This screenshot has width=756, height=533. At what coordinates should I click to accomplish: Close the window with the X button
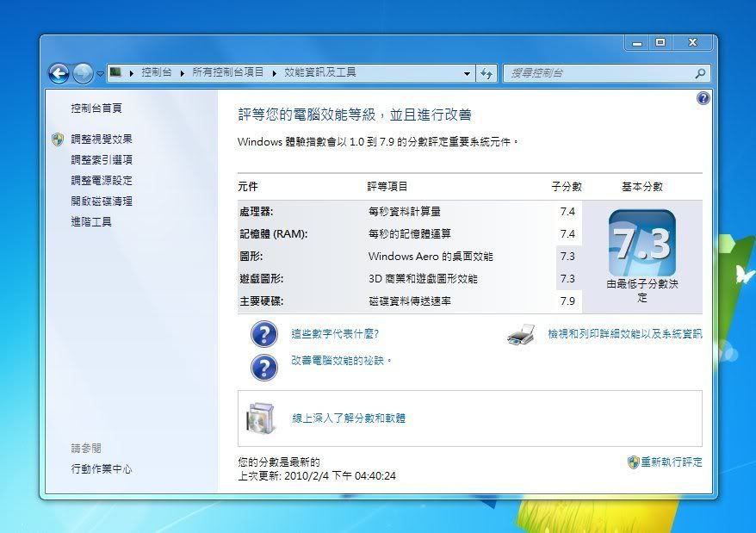coord(692,43)
